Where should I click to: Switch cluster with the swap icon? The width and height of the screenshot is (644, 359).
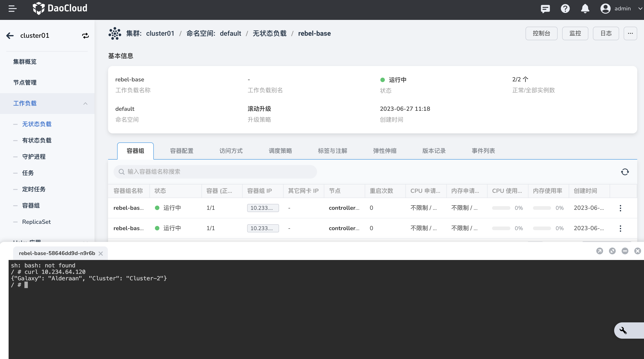click(85, 35)
